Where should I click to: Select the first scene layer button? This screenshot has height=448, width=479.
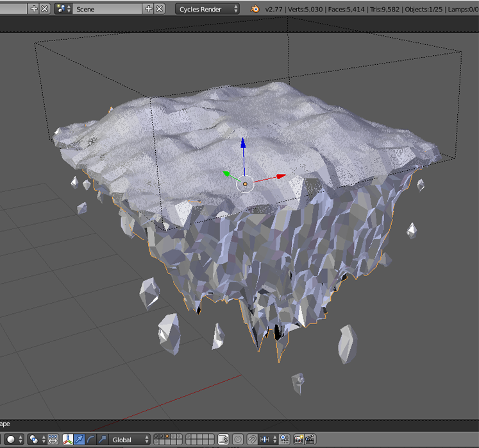(x=156, y=436)
